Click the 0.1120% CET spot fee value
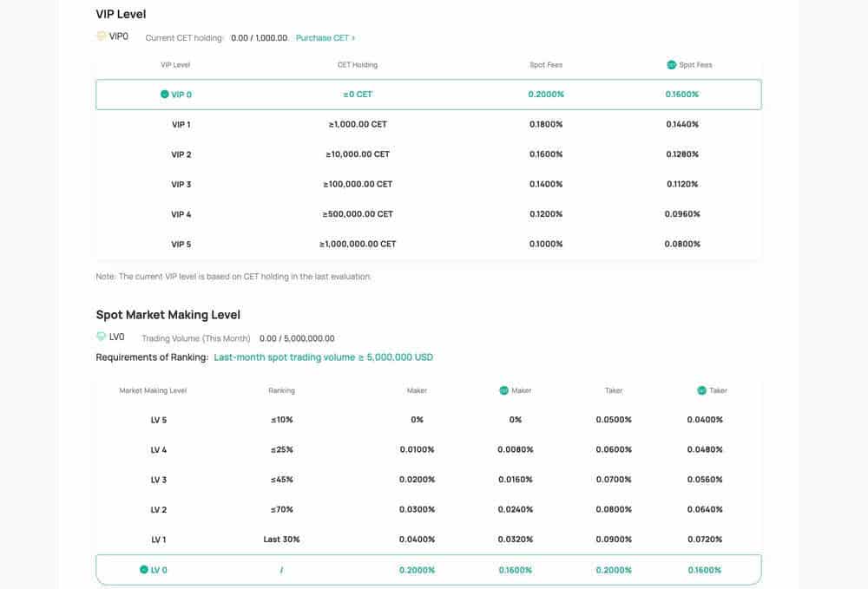Screen dimensions: 868x589 (682, 184)
